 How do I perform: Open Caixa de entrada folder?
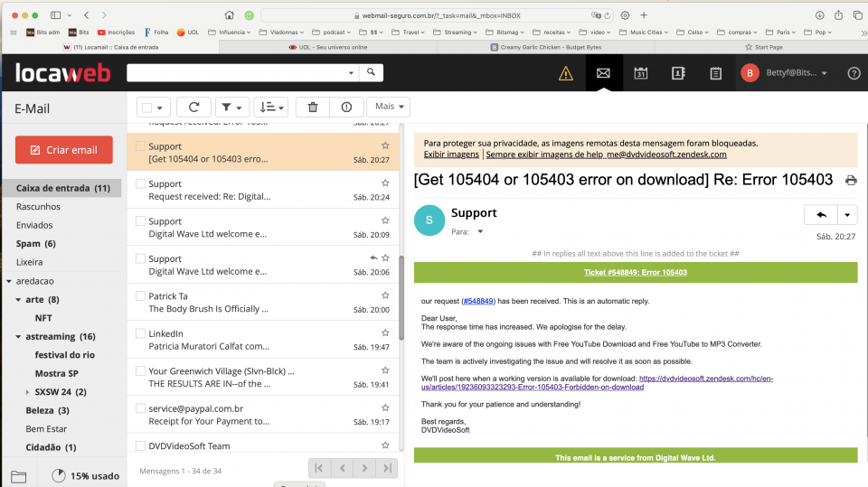point(62,188)
